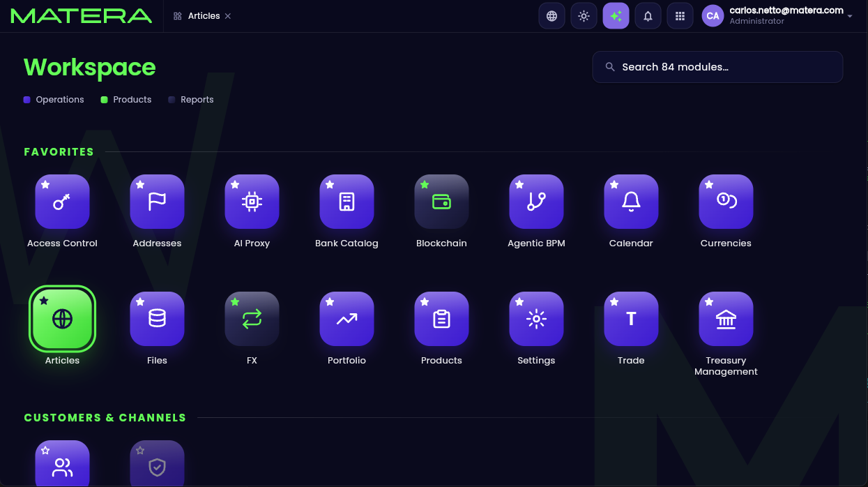The image size is (868, 487).
Task: Open the Files module
Action: [x=157, y=319]
